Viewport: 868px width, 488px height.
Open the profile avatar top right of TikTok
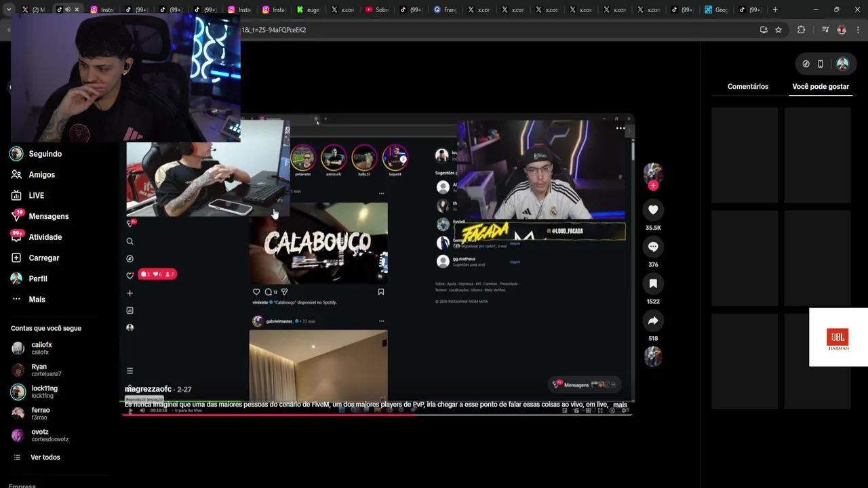842,64
